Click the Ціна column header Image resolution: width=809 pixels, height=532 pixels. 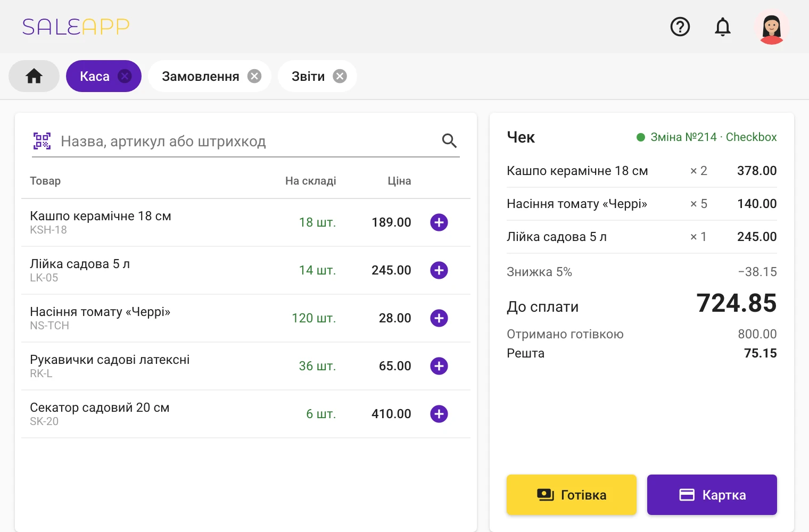click(399, 181)
